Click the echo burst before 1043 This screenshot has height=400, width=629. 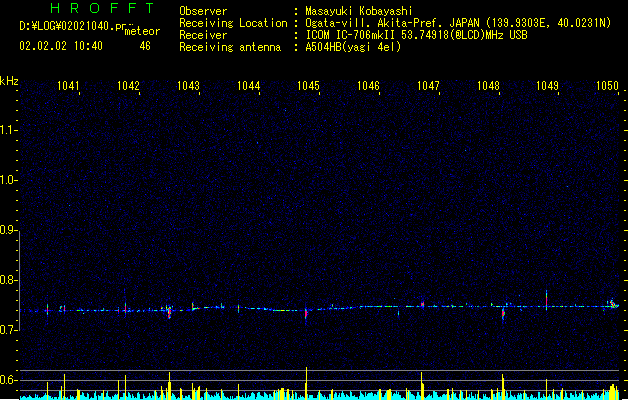pyautogui.click(x=169, y=311)
